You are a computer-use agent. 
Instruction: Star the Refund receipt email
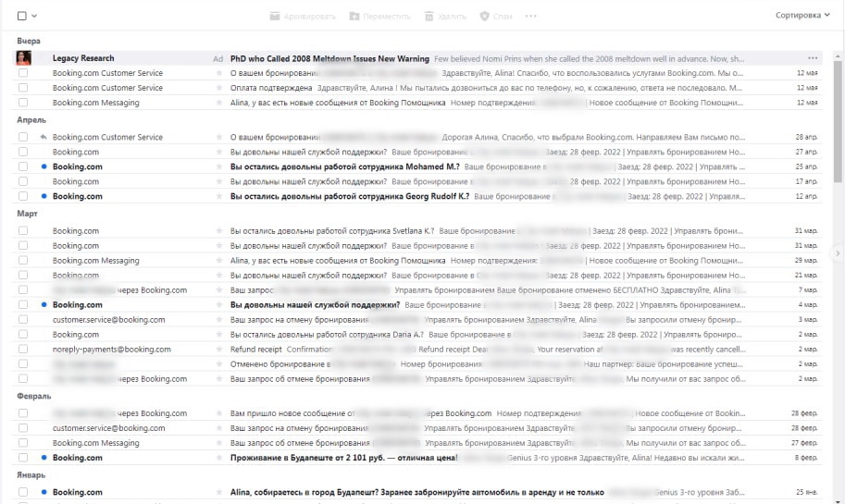click(x=218, y=349)
